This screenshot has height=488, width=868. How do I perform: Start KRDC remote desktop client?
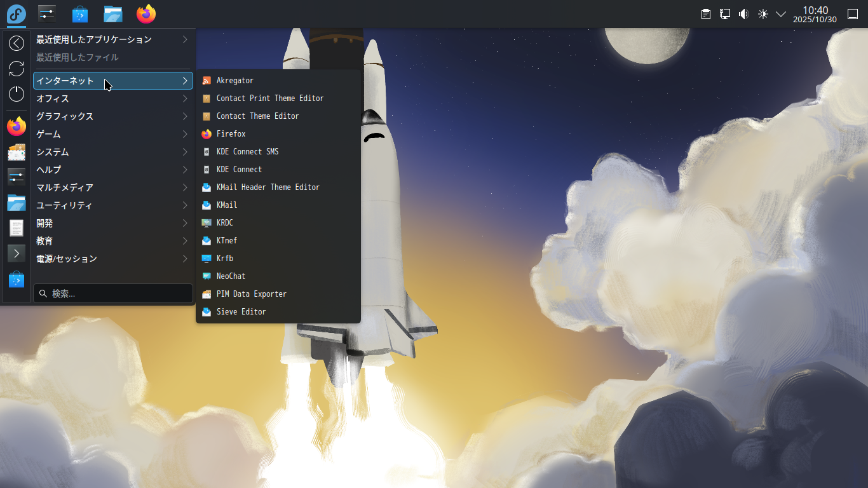point(278,223)
